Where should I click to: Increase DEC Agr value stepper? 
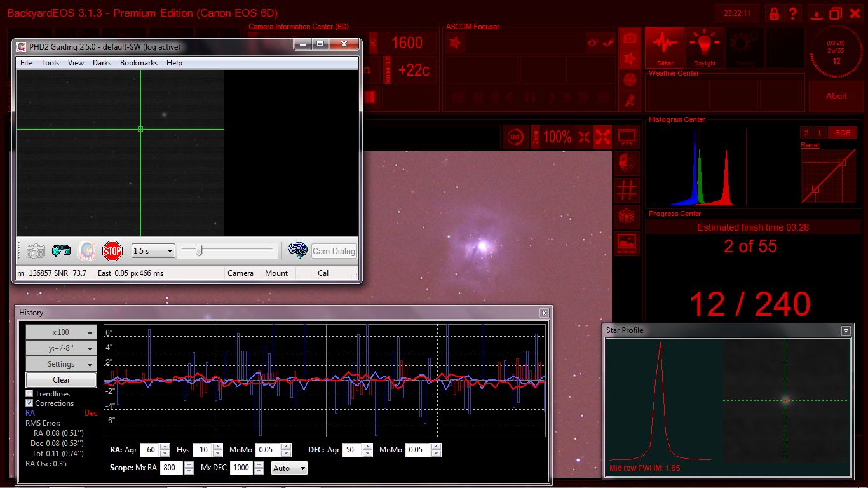(368, 447)
